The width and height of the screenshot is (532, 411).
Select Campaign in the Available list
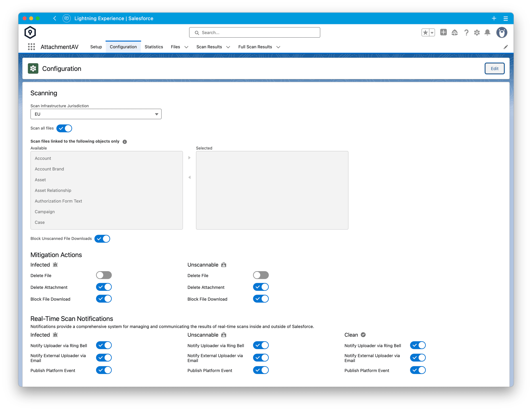coord(107,212)
